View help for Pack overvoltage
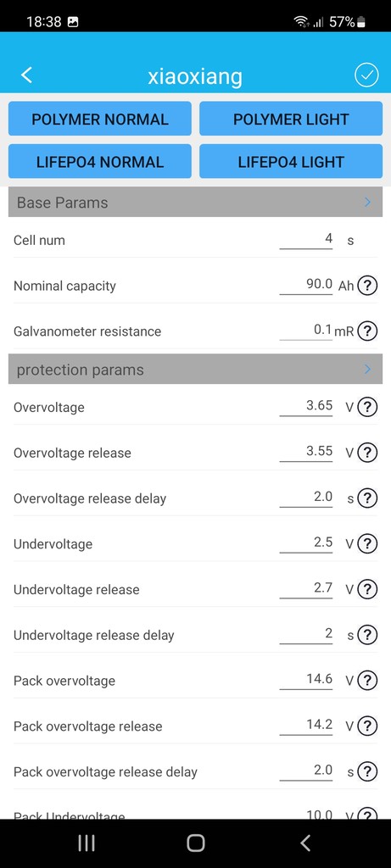 367,681
